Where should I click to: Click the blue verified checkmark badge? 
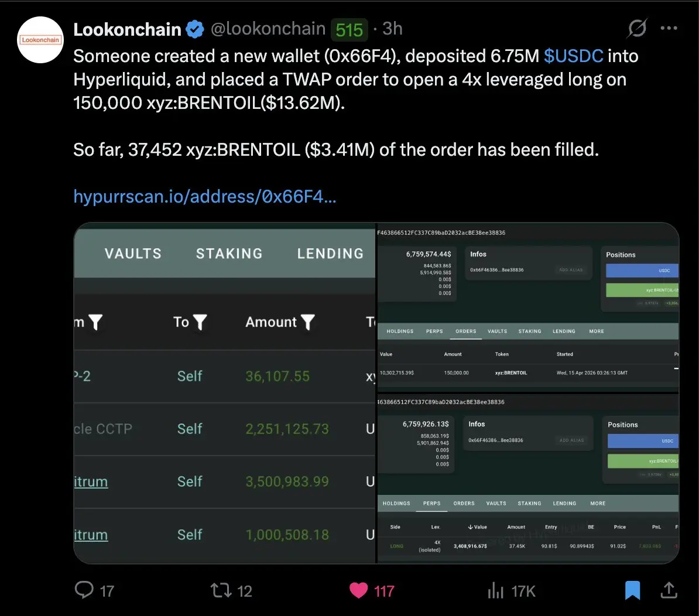(195, 29)
